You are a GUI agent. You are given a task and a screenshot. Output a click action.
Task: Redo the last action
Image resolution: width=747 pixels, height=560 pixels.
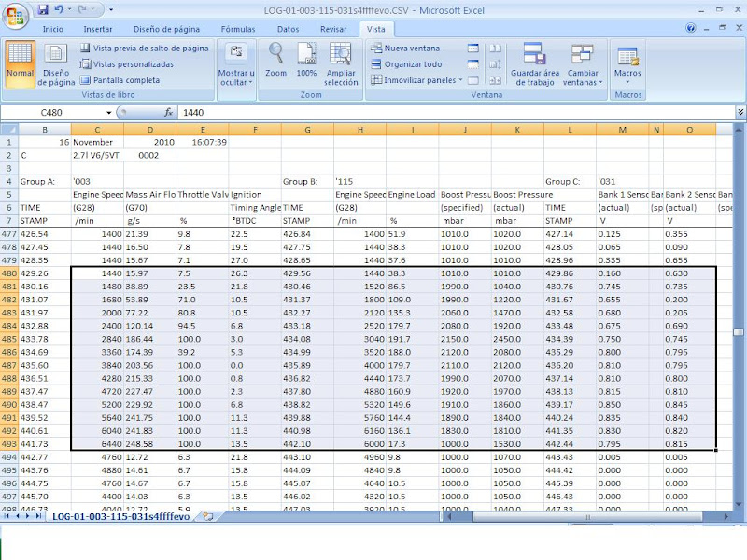coord(82,9)
